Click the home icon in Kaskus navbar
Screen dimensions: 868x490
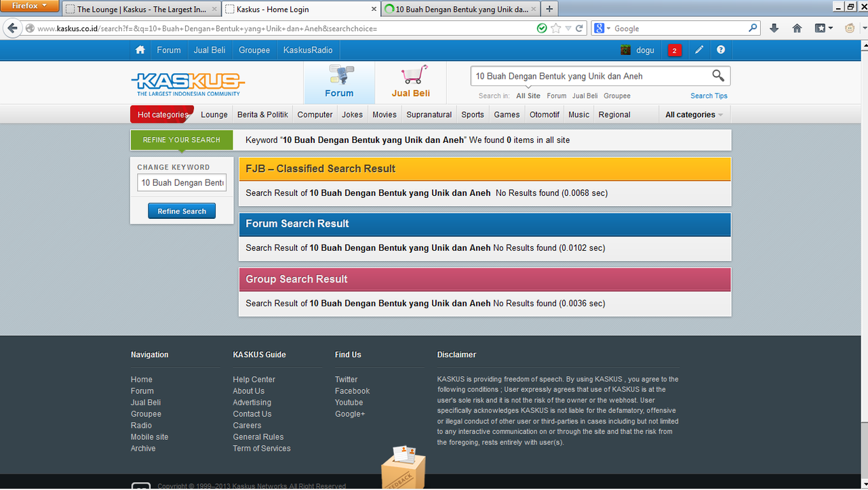click(140, 50)
